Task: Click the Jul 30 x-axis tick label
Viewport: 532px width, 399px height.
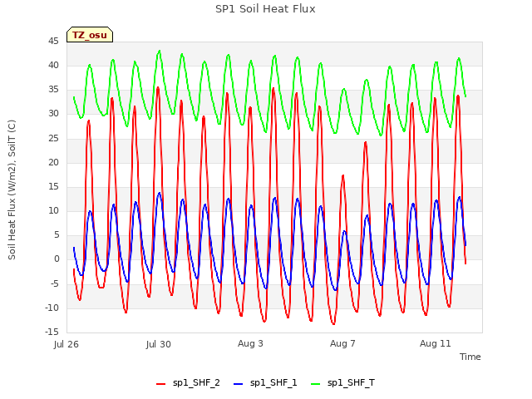Action: coord(159,344)
